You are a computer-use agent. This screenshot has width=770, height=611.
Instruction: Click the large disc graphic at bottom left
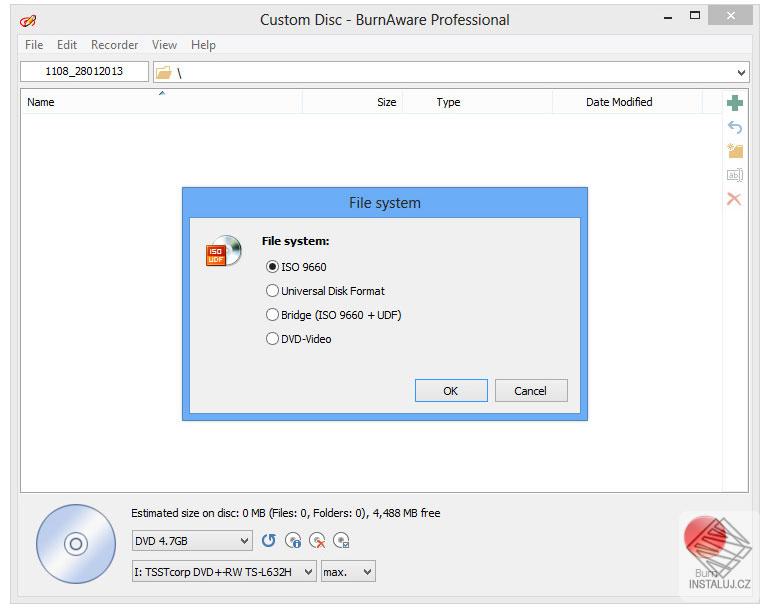(x=76, y=544)
